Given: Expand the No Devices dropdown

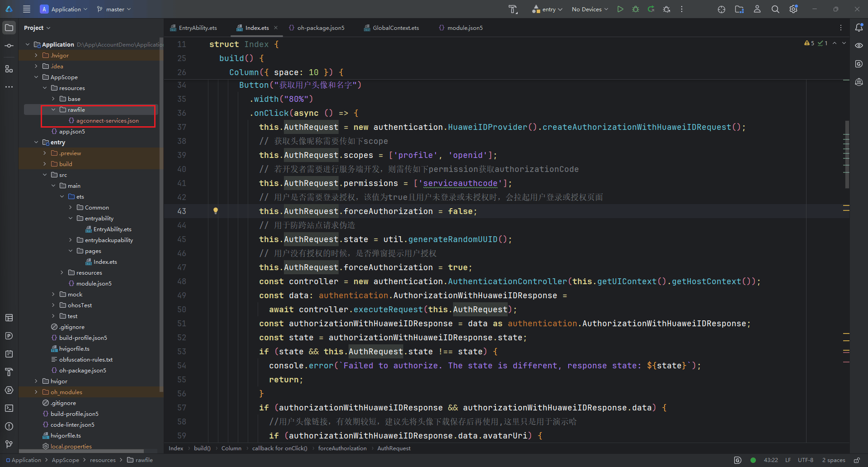Looking at the screenshot, I should (590, 9).
